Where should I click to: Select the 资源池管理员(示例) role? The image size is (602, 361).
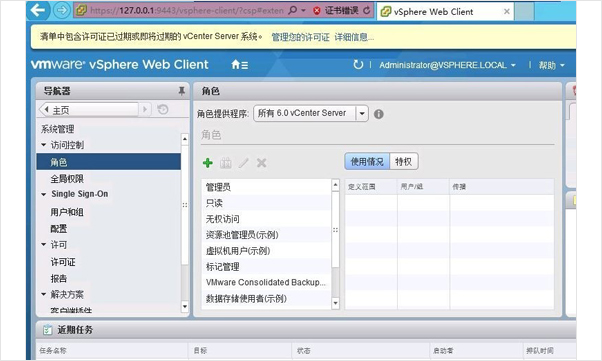coord(266,235)
